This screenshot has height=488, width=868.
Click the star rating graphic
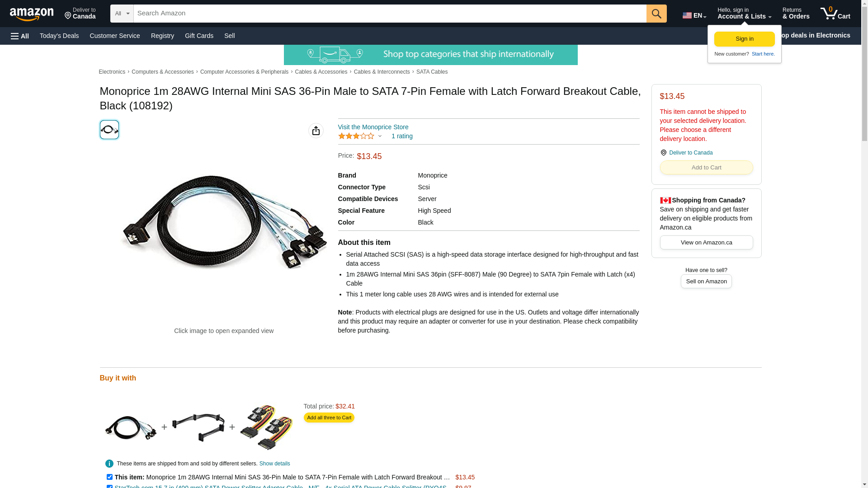(x=356, y=136)
